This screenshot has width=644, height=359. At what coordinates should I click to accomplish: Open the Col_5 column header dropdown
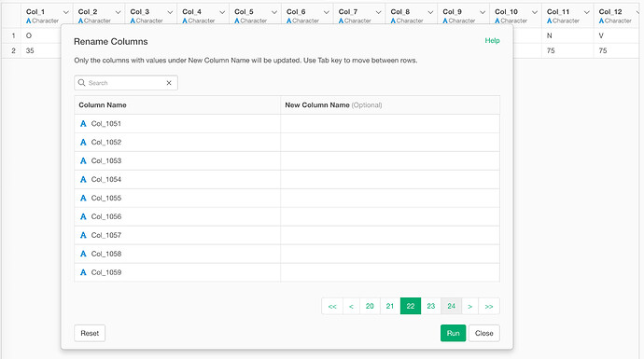[x=274, y=12]
